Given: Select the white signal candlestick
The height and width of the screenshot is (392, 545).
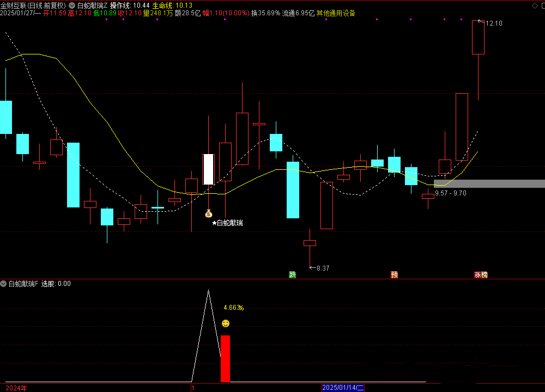Looking at the screenshot, I should point(208,169).
